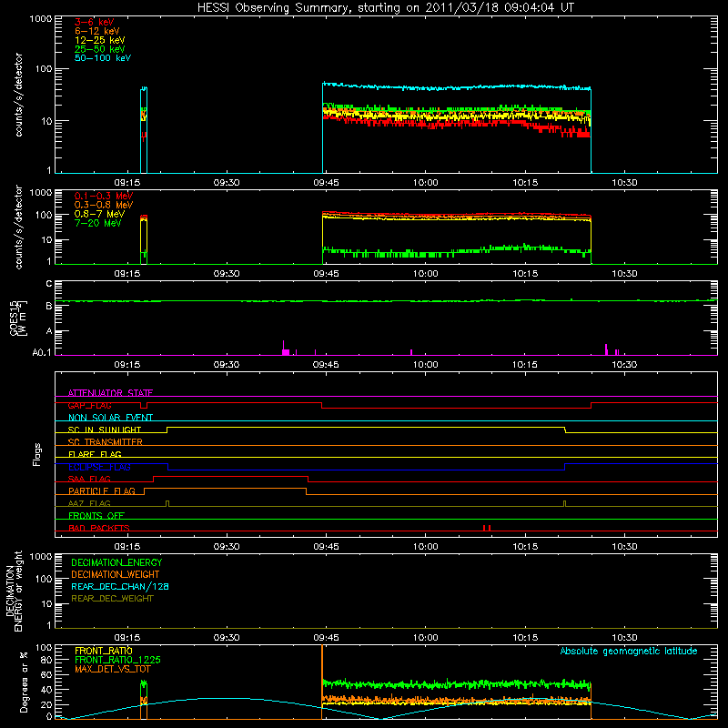Select the 3-6 keV legend label
Image resolution: width=728 pixels, height=728 pixels.
(95, 22)
